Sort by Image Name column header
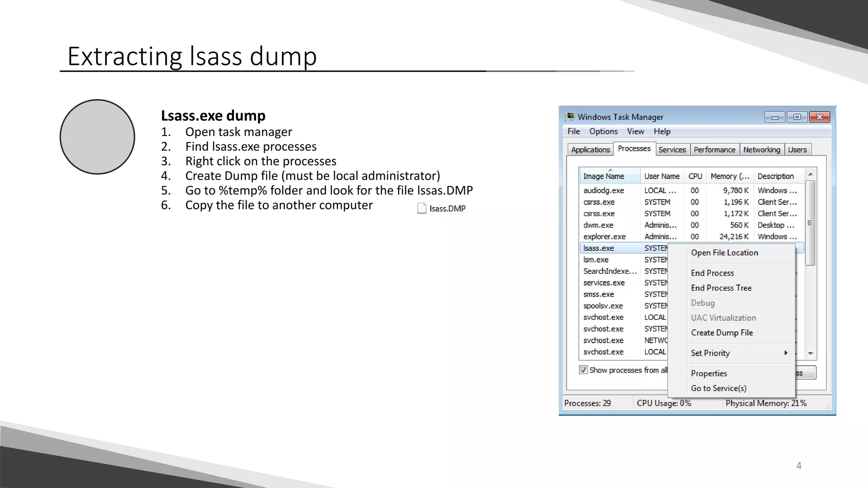868x488 pixels. pyautogui.click(x=610, y=176)
